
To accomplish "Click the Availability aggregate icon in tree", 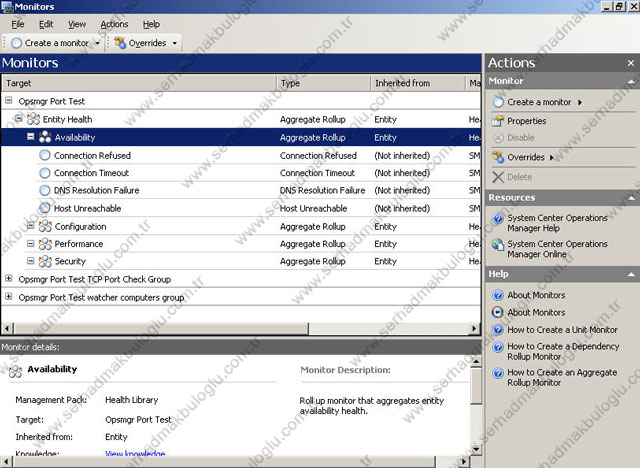I will [x=45, y=137].
